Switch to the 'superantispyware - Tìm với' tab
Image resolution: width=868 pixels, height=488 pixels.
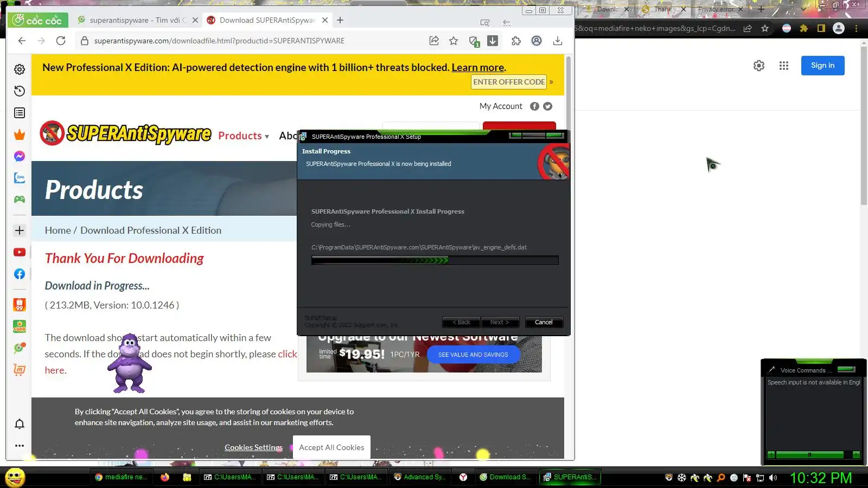(x=138, y=20)
